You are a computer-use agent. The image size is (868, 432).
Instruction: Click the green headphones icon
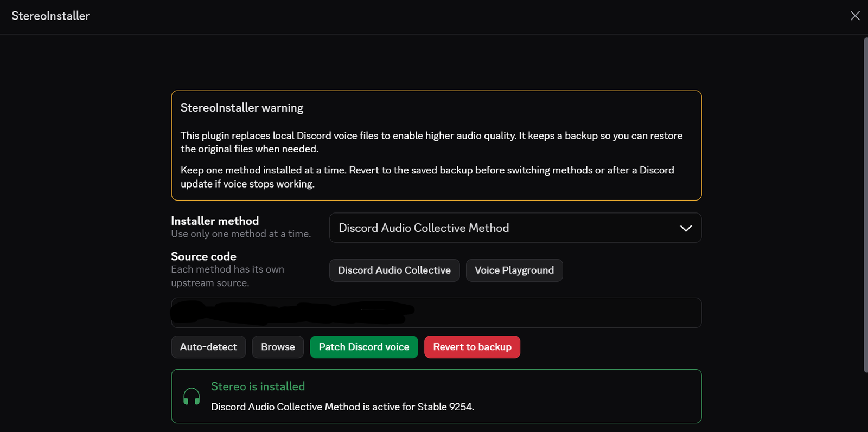pos(192,396)
